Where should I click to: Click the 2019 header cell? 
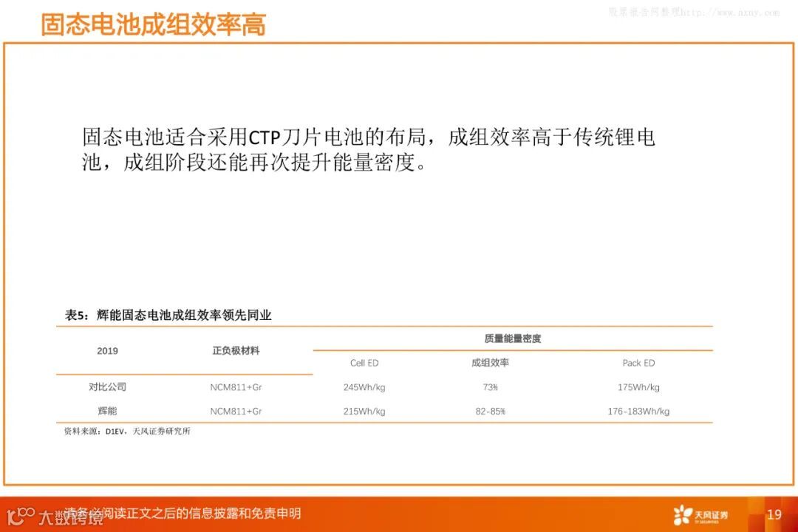tap(107, 351)
